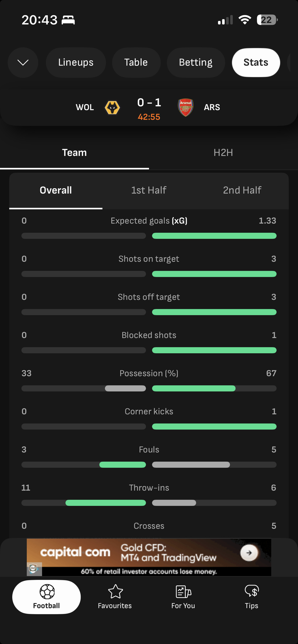Show 1st Half statistics
This screenshot has width=298, height=644.
tap(149, 190)
